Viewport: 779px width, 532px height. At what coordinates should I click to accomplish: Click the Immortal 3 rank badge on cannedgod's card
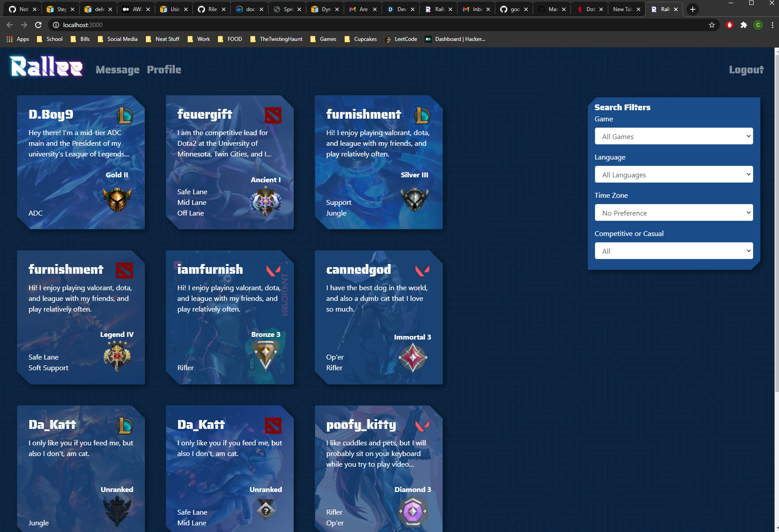(x=413, y=358)
